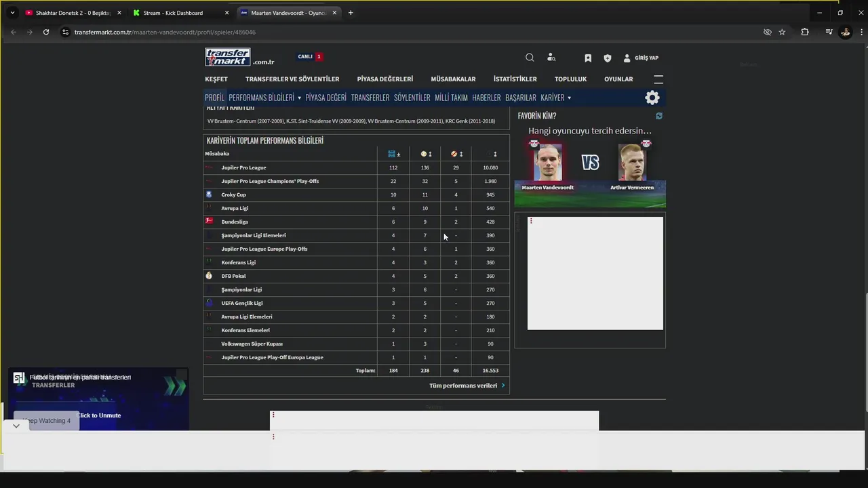Click the Transfermarkt logo
This screenshot has width=868, height=488.
tap(228, 57)
